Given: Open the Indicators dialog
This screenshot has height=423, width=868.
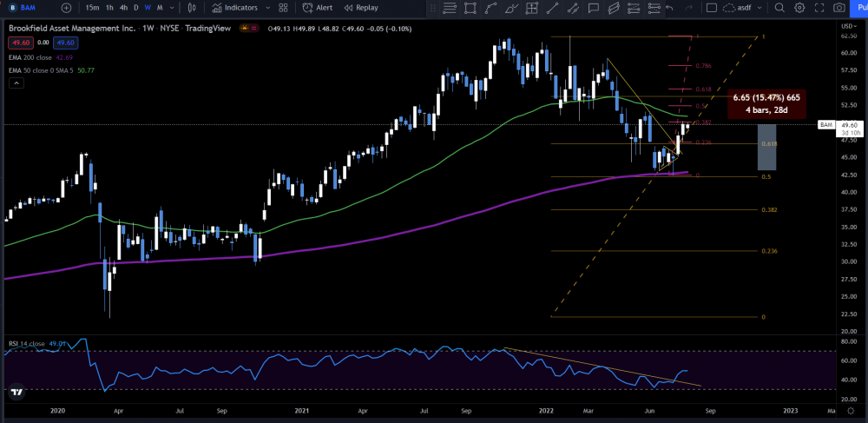Looking at the screenshot, I should [x=233, y=7].
